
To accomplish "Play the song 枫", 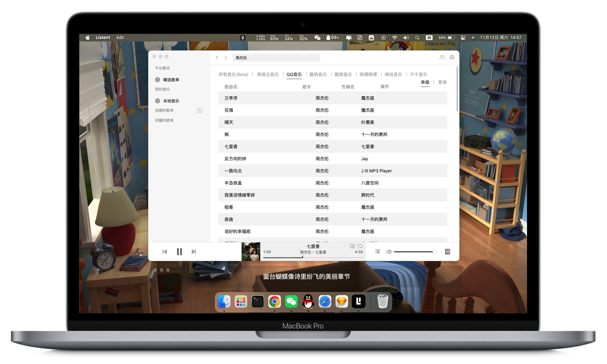I will [227, 134].
